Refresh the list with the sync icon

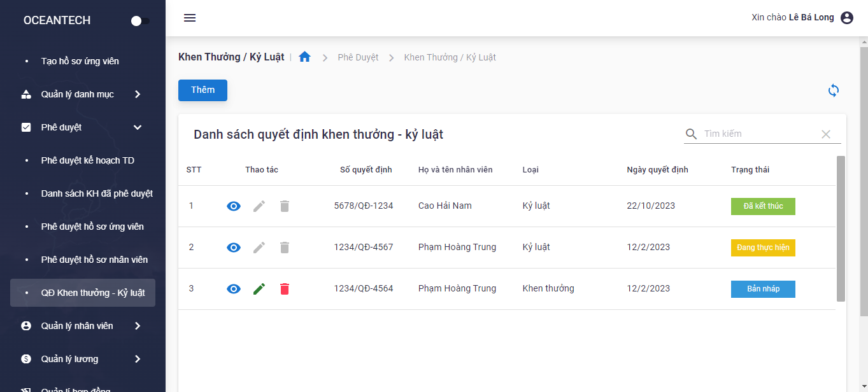click(834, 90)
